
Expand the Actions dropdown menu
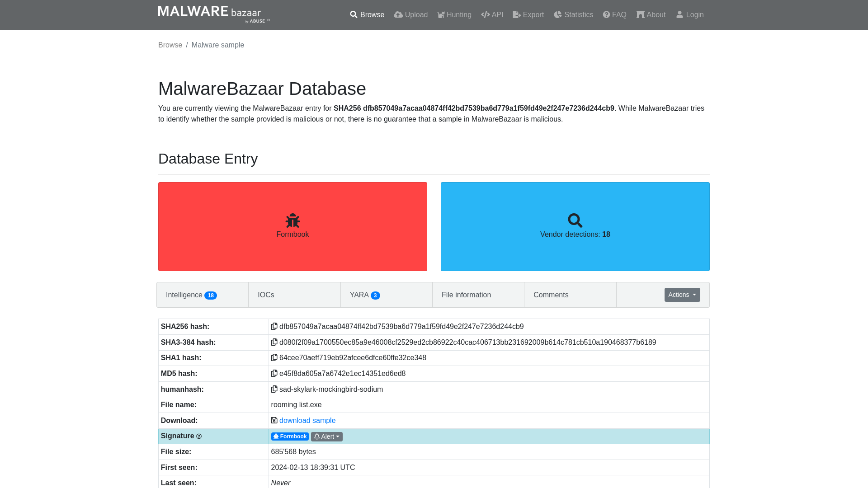pyautogui.click(x=682, y=294)
